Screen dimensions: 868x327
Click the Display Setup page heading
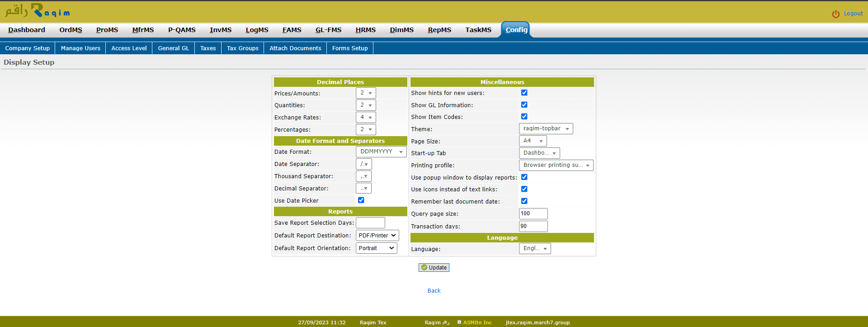[29, 62]
